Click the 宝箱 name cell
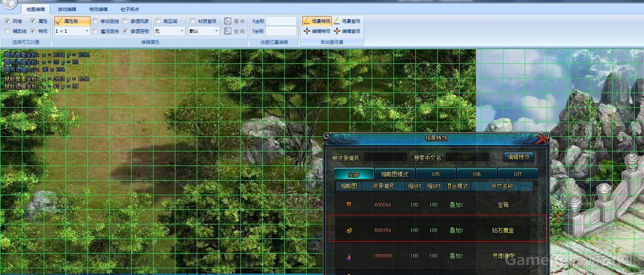The width and height of the screenshot is (644, 275). pyautogui.click(x=503, y=205)
